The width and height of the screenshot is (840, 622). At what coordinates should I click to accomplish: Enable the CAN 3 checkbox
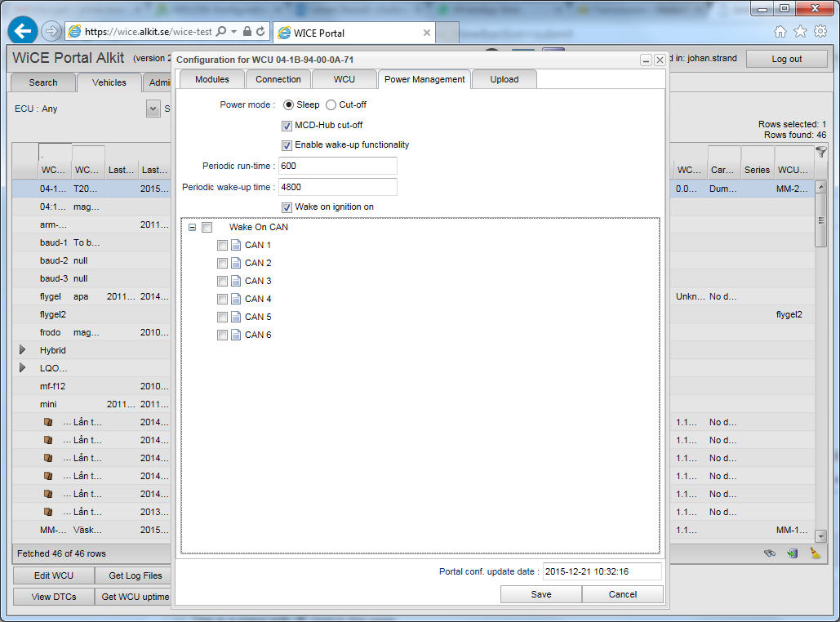(x=222, y=281)
